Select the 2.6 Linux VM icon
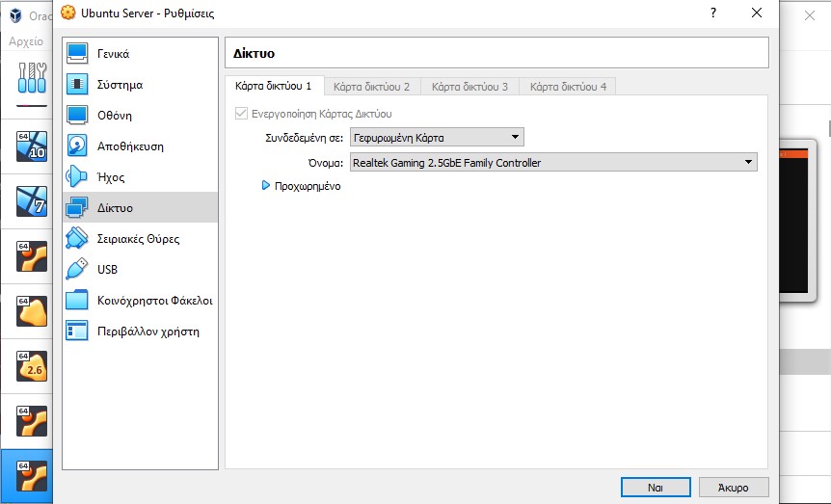The height and width of the screenshot is (504, 831). (x=32, y=366)
